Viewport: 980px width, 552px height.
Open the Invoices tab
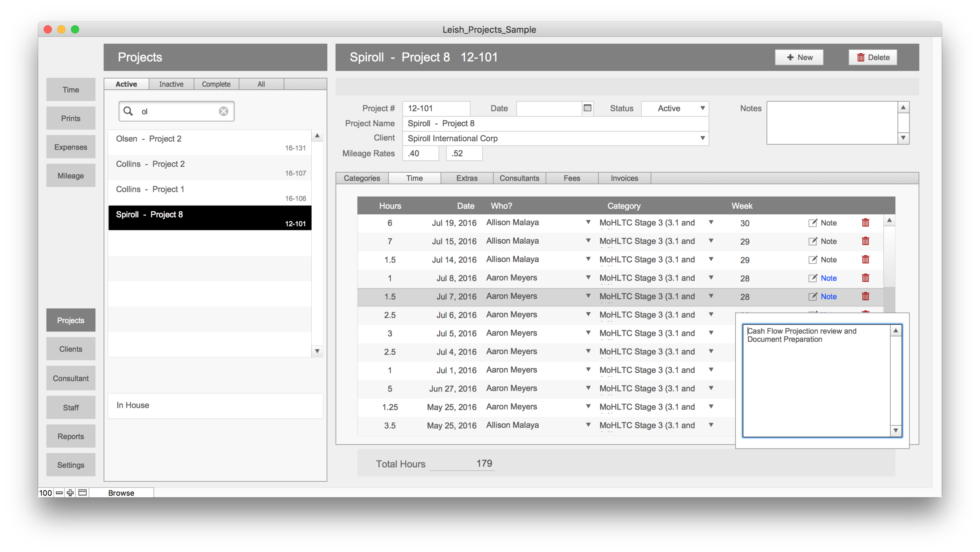click(624, 178)
